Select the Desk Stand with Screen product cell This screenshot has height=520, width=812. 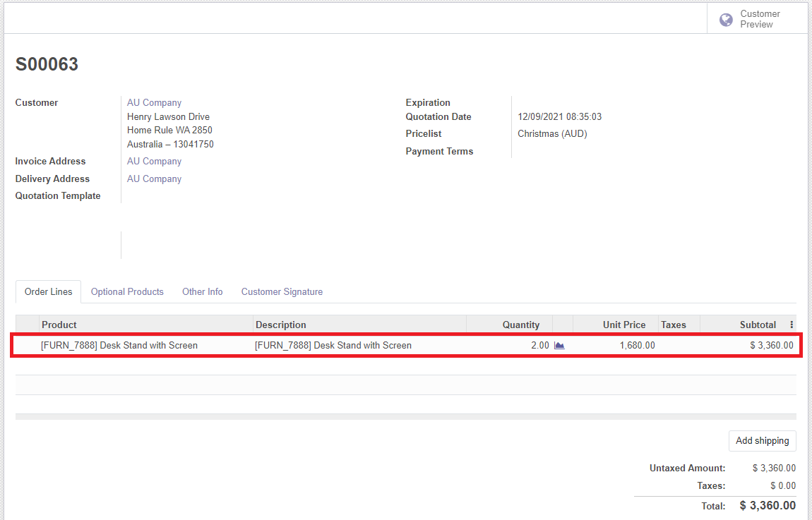tap(119, 346)
